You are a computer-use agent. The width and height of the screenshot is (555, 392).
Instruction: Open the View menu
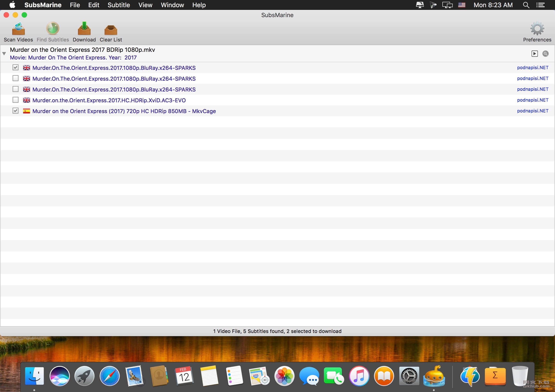point(145,5)
